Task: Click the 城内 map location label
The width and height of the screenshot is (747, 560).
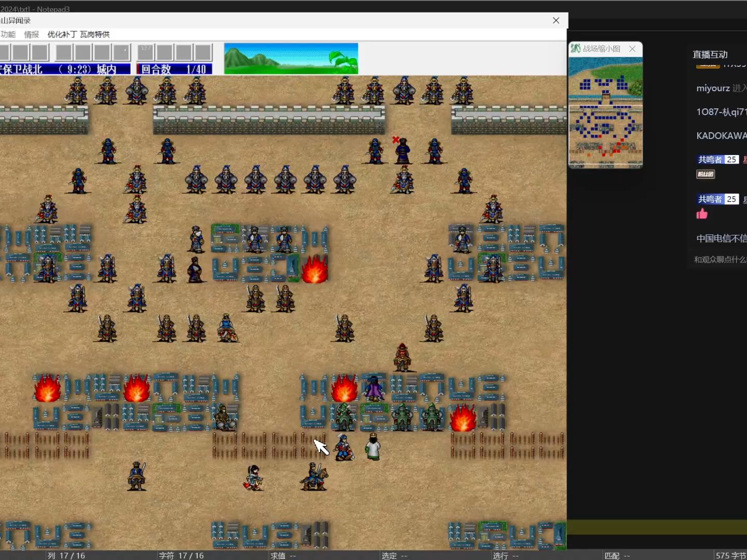Action: point(106,69)
